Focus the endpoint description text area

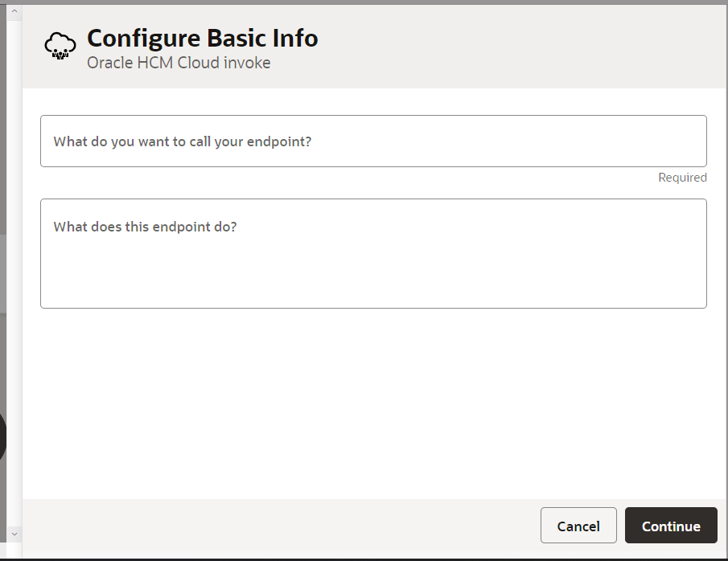tap(373, 253)
